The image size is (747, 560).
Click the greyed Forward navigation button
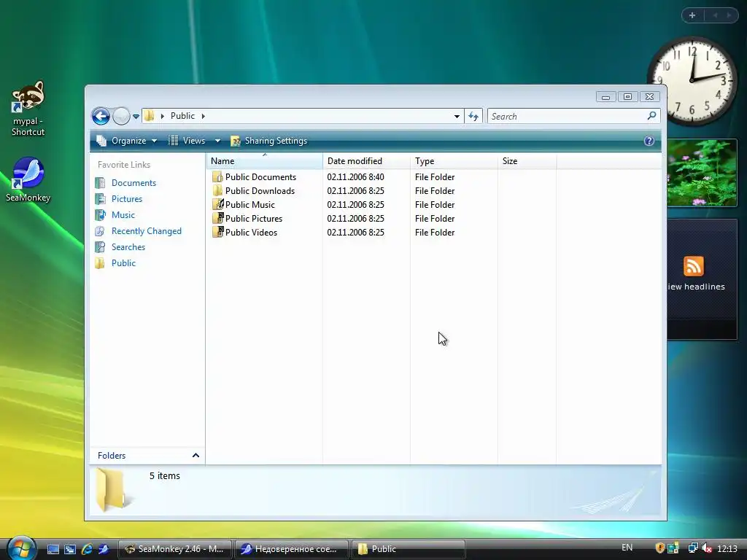(122, 116)
